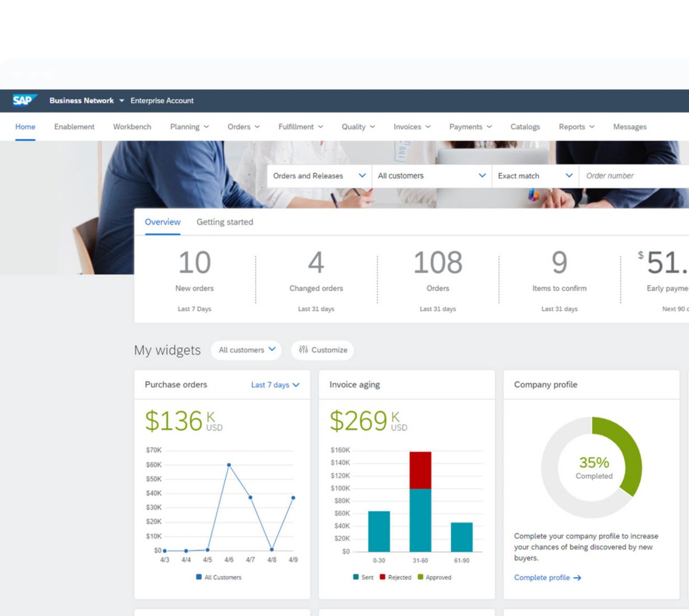Click the red Rejected bar segment

(x=420, y=470)
